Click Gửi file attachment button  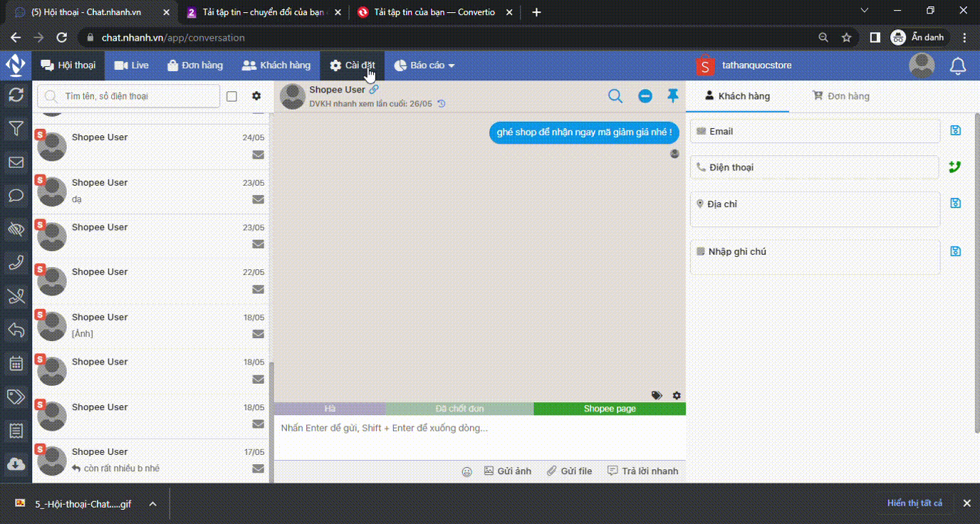coord(569,471)
